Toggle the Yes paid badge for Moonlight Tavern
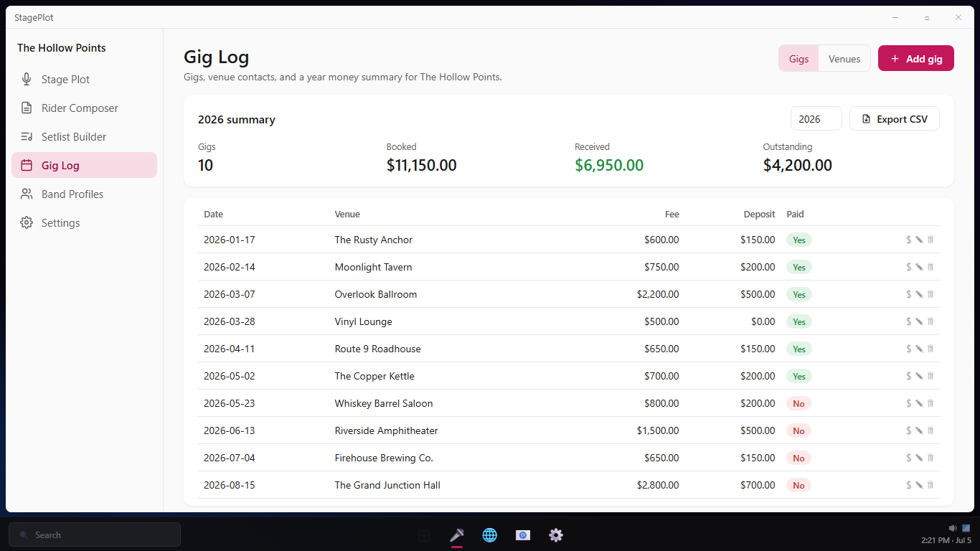 click(x=799, y=267)
